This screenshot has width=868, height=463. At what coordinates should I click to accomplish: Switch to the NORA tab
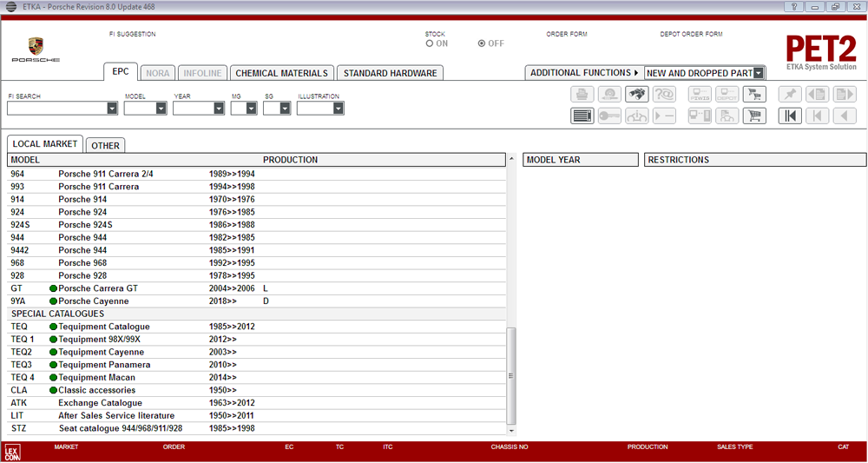[x=158, y=73]
